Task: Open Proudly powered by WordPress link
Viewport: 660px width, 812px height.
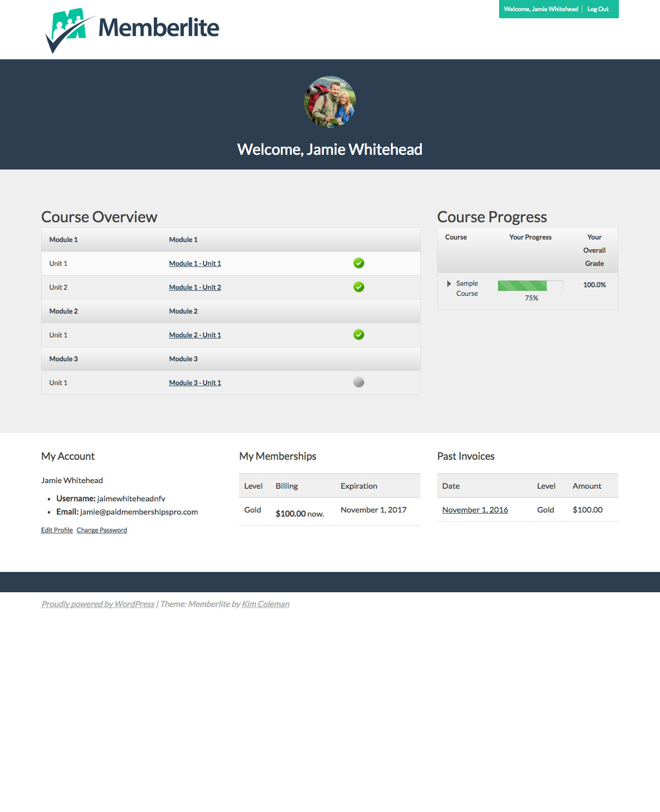Action: point(98,604)
